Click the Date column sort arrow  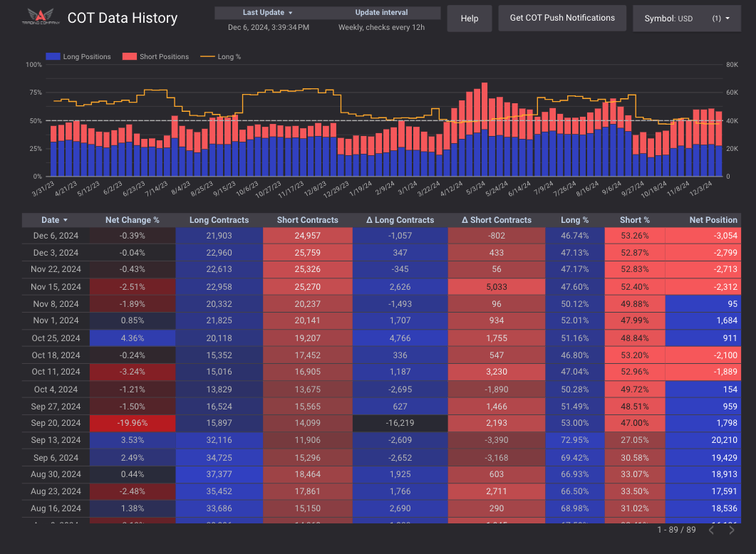pos(66,221)
